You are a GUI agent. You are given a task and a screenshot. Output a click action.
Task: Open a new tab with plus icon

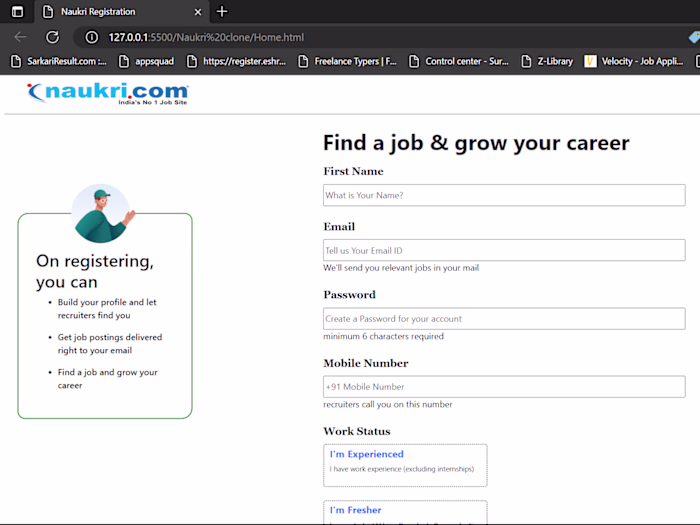222,12
